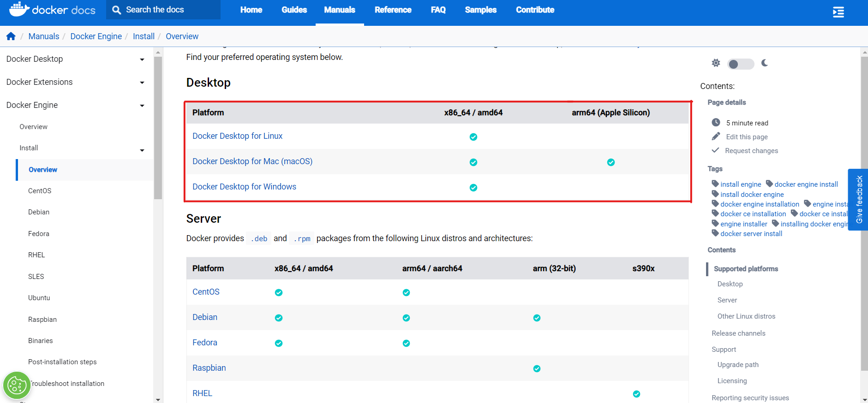Image resolution: width=868 pixels, height=403 pixels.
Task: Click the light theme sun icon
Action: pos(716,63)
